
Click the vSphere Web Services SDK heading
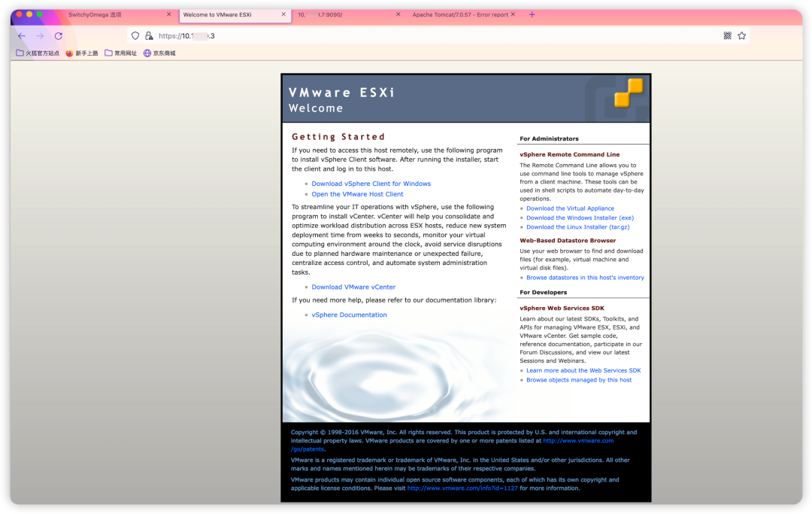tap(562, 309)
